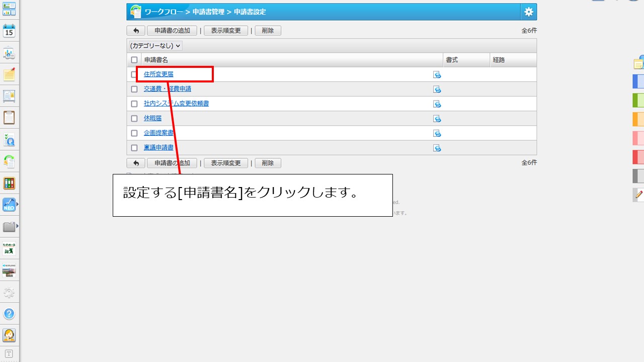
Task: Click the route icon for 企画提案書 row
Action: 437,133
